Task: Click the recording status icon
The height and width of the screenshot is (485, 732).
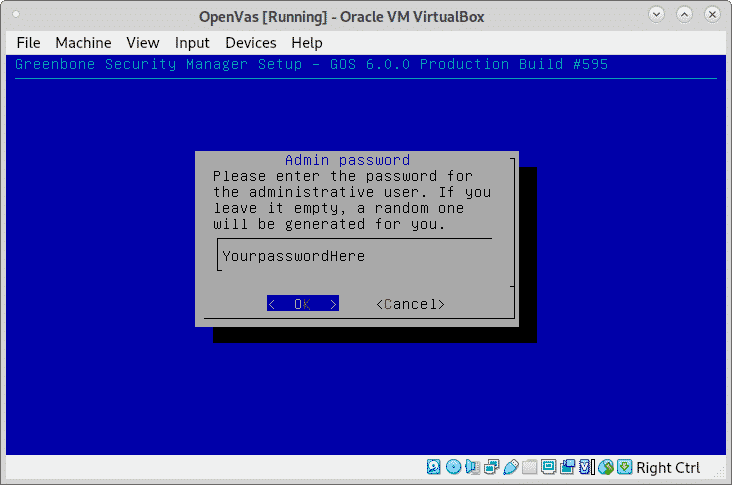Action: coord(568,467)
